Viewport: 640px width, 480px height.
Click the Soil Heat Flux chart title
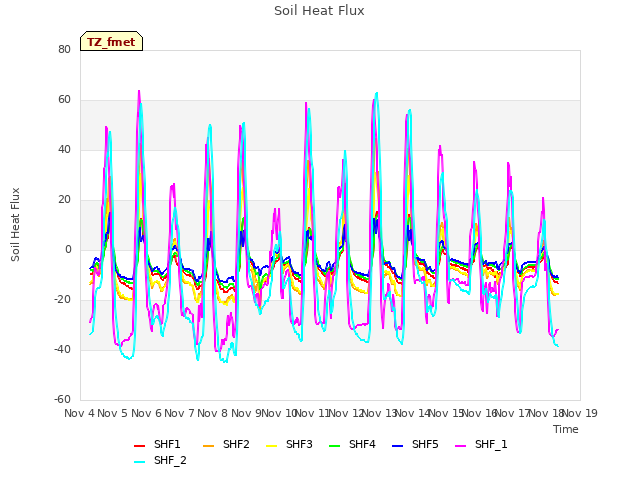[x=319, y=11]
